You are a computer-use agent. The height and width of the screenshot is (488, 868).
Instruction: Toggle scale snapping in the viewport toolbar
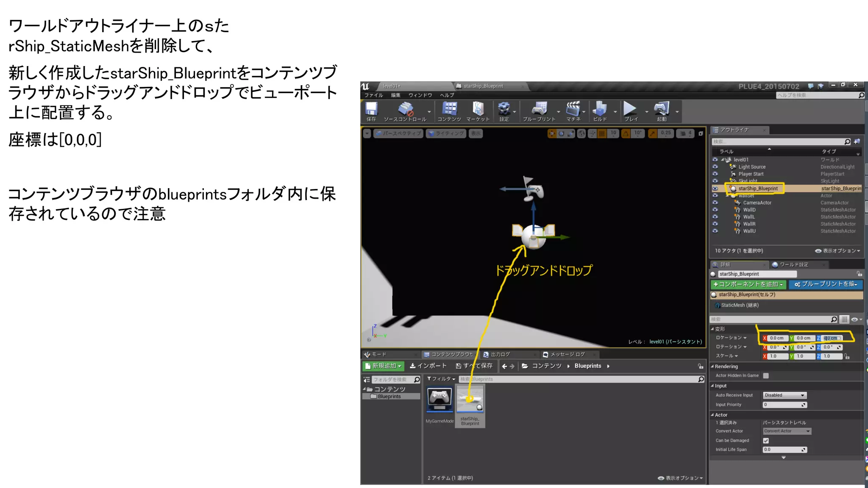653,133
